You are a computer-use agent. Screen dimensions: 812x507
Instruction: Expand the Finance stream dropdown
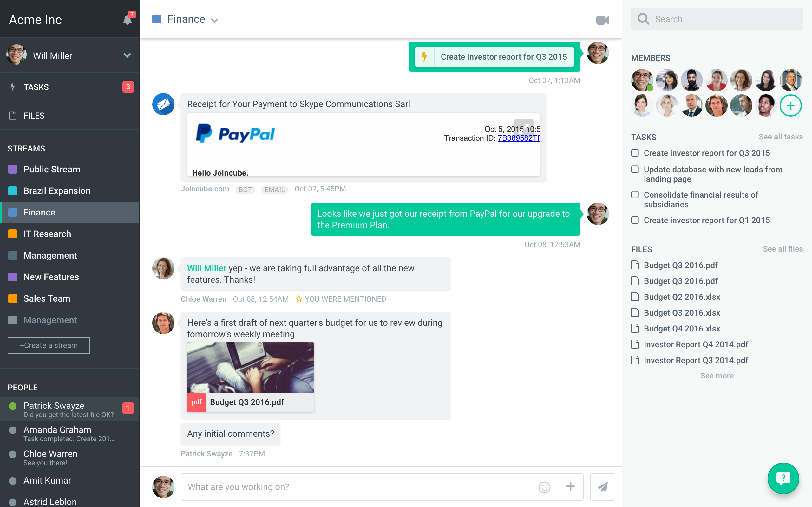pos(216,20)
